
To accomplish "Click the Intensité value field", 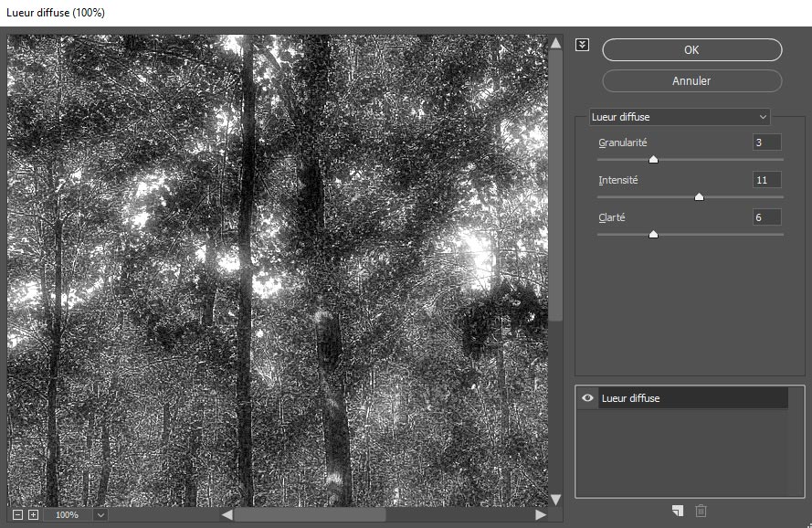I will (x=766, y=180).
